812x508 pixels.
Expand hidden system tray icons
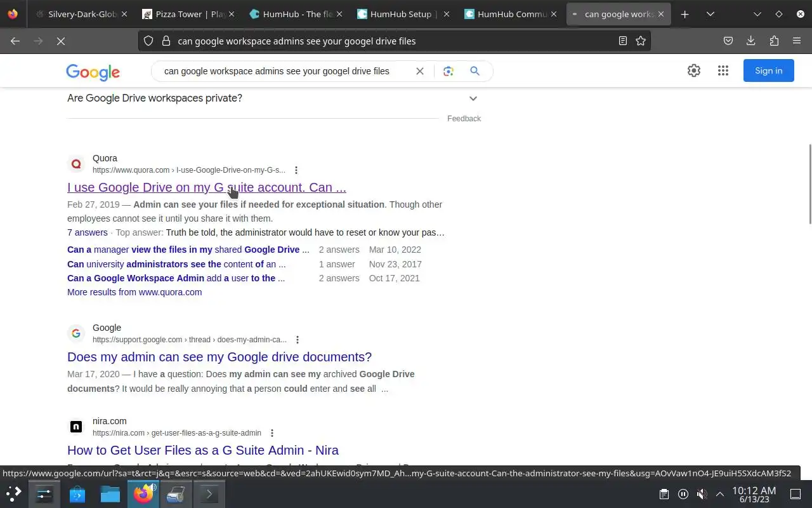point(720,494)
